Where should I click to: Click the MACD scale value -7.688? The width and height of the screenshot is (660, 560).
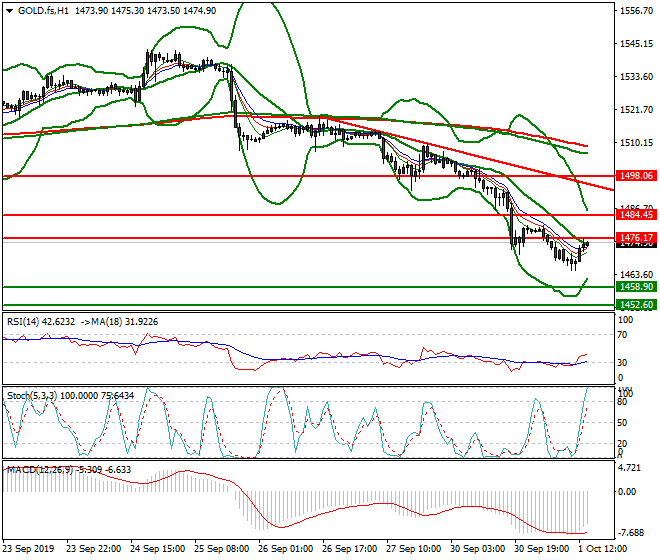[x=631, y=533]
